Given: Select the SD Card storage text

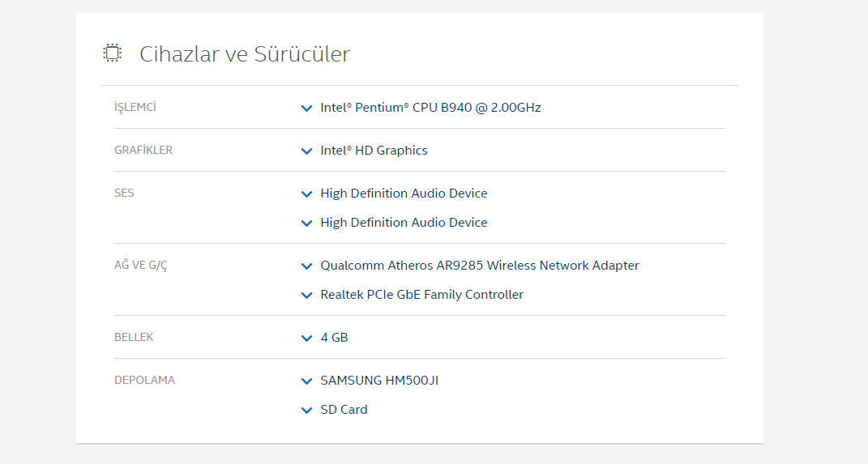Looking at the screenshot, I should pyautogui.click(x=344, y=409).
